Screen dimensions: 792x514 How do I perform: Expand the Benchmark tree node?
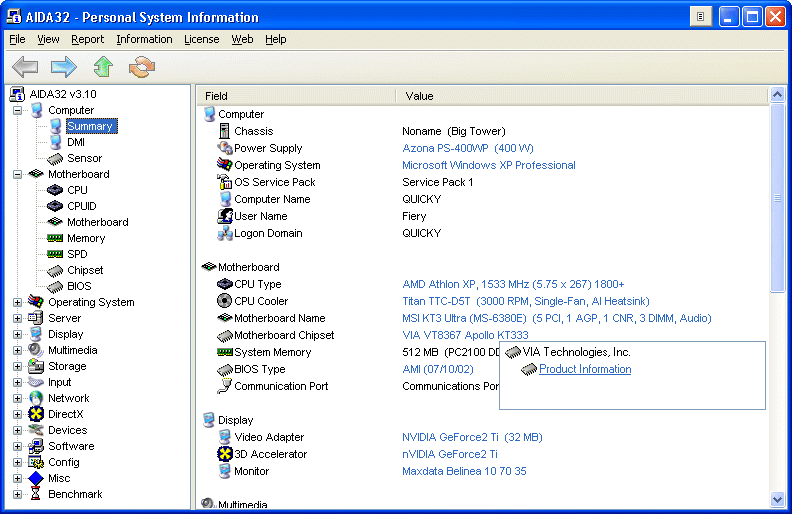point(17,494)
